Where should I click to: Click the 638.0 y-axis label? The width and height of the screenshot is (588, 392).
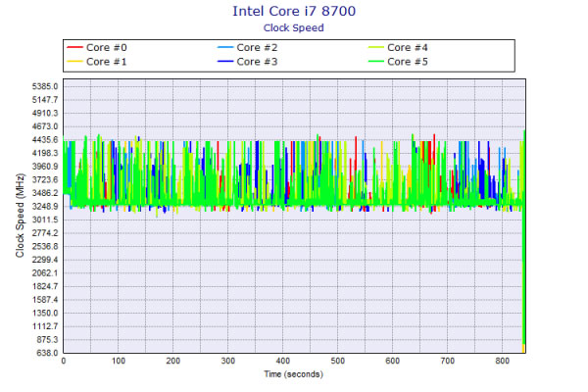(x=47, y=353)
